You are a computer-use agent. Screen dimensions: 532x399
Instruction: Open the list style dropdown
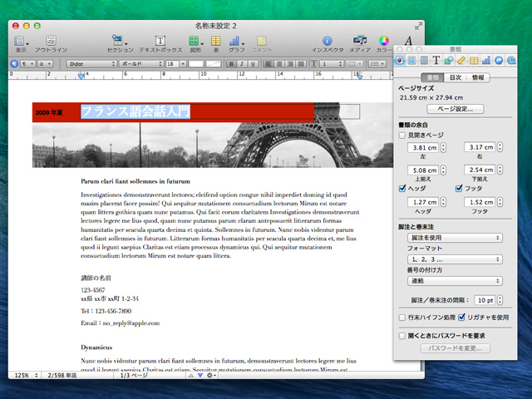[377, 64]
